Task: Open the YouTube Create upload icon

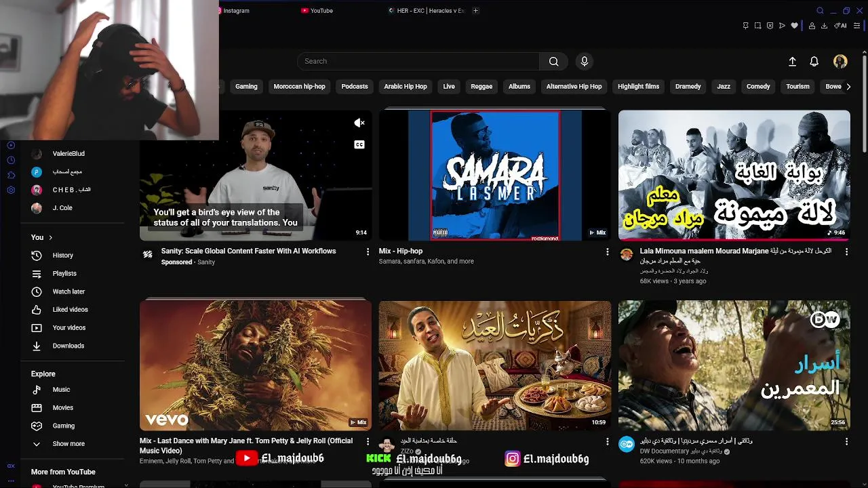Action: [x=792, y=61]
